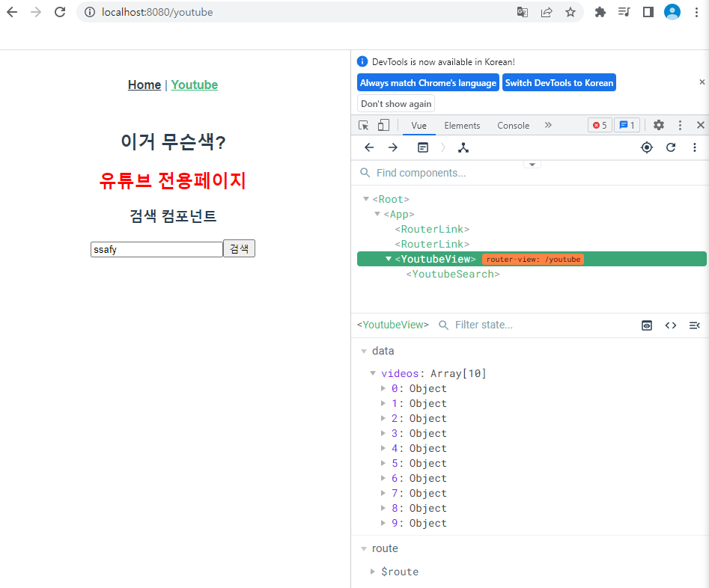709x588 pixels.
Task: Go to previous Vue devtools tab arrow
Action: coord(369,147)
